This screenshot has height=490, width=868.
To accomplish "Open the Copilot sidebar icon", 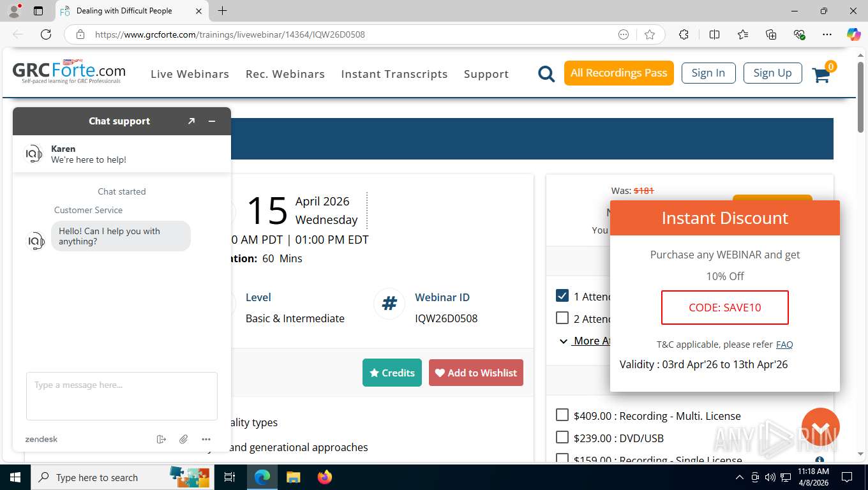I will (853, 34).
